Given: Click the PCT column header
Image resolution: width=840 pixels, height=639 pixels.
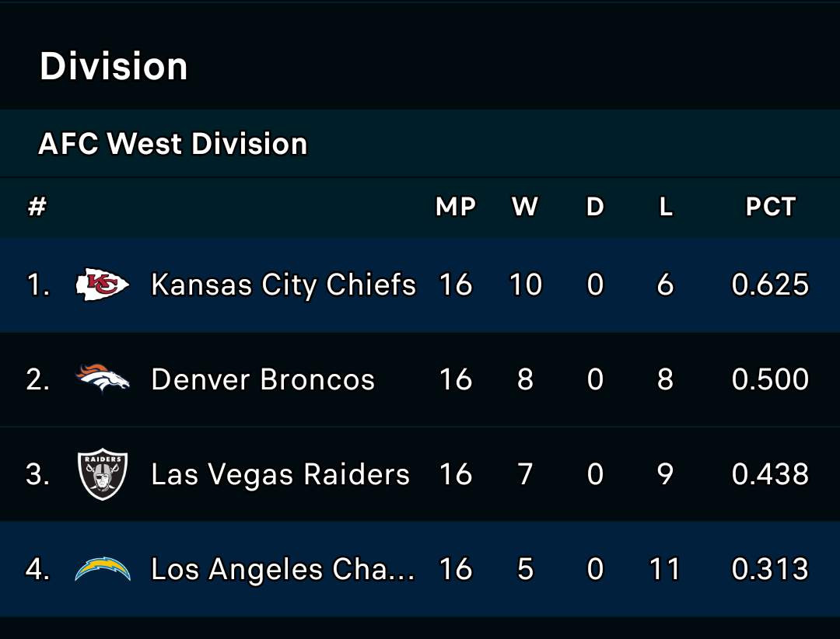Looking at the screenshot, I should point(770,207).
